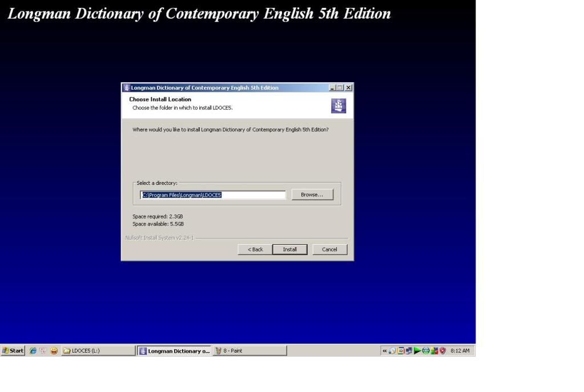This screenshot has width=584, height=392.
Task: Click the disc icon in system tray
Action: point(392,351)
